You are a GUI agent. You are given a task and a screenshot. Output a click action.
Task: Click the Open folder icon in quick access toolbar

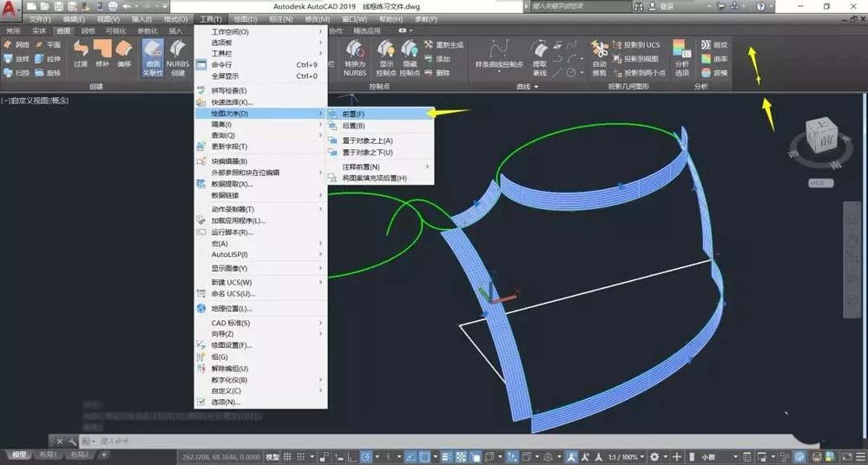(x=44, y=6)
